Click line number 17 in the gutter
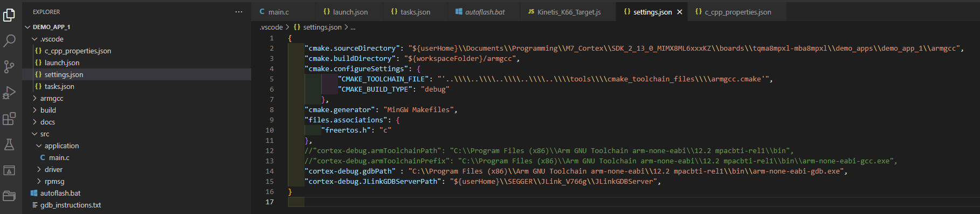 (270, 202)
